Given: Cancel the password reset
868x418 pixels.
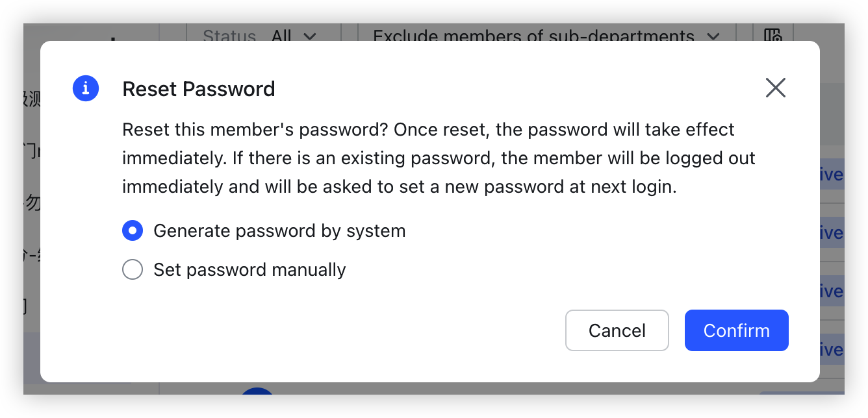Looking at the screenshot, I should point(616,330).
